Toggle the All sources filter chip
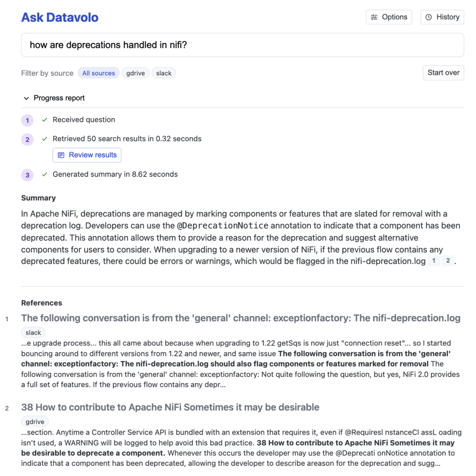The width and height of the screenshot is (476, 476). 99,73
